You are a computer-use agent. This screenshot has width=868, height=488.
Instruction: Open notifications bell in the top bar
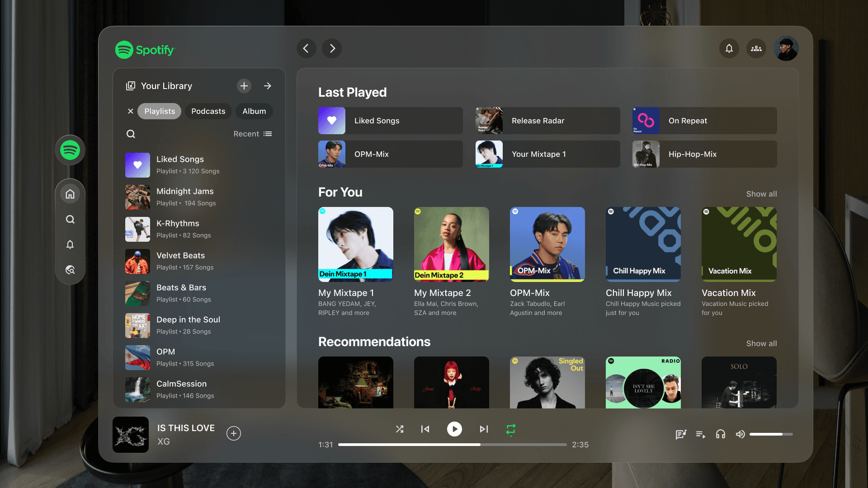[729, 48]
